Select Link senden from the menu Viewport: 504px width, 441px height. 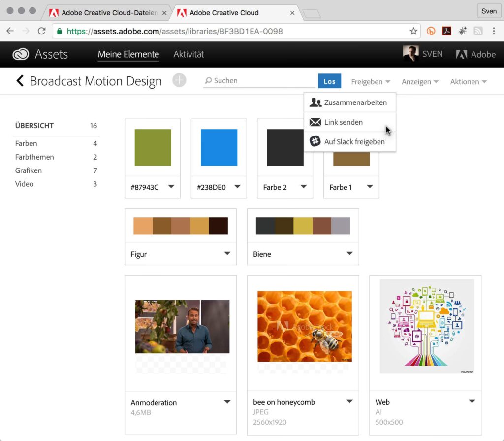point(343,122)
